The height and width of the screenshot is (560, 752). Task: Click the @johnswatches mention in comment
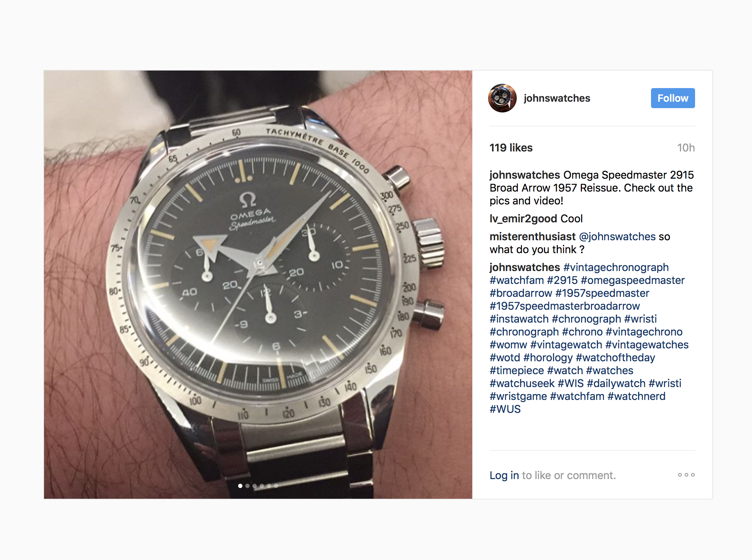(x=617, y=236)
